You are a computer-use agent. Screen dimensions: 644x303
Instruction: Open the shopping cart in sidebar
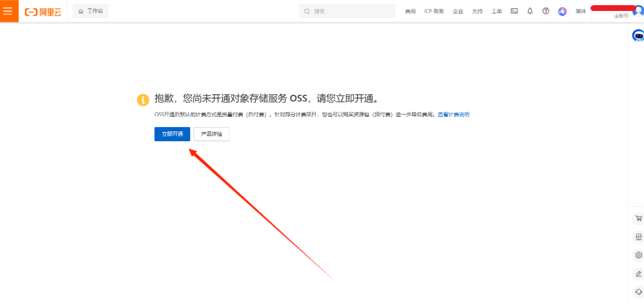tap(638, 219)
